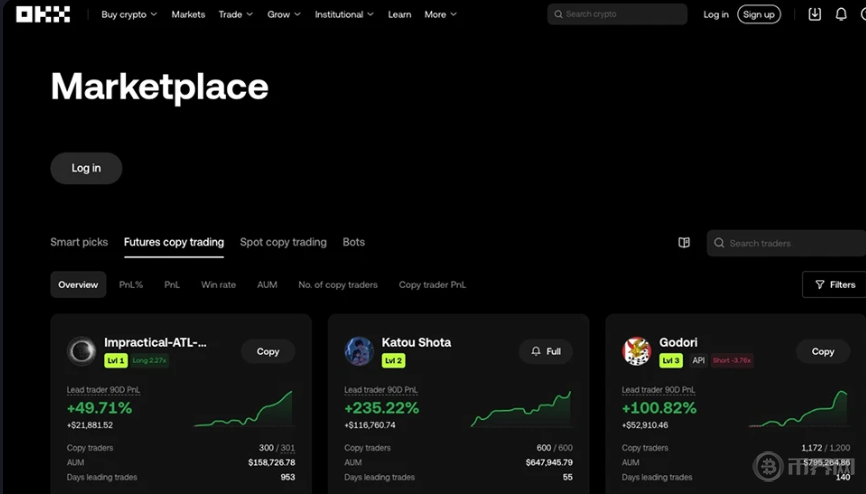The width and height of the screenshot is (866, 494).
Task: Open the notifications bell icon
Action: (841, 14)
